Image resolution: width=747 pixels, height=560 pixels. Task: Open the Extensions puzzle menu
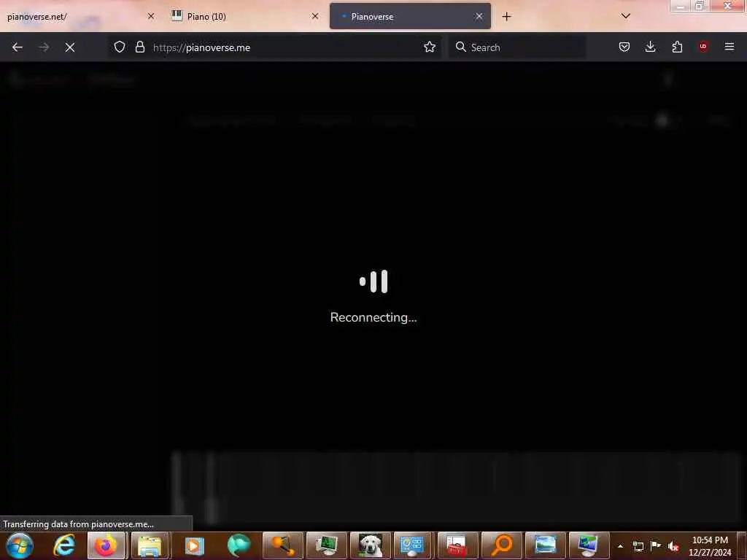point(677,47)
